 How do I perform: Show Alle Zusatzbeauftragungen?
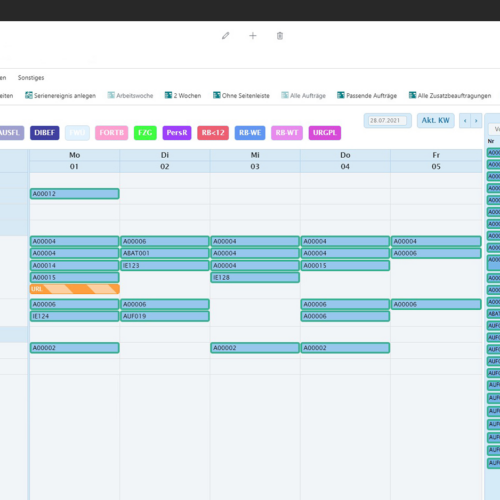[450, 96]
